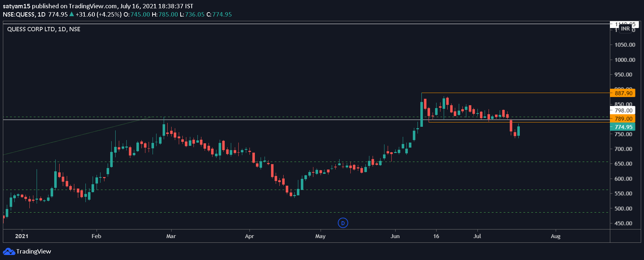Click the 2021 label on the time axis
Image resolution: width=644 pixels, height=260 pixels.
[22, 236]
